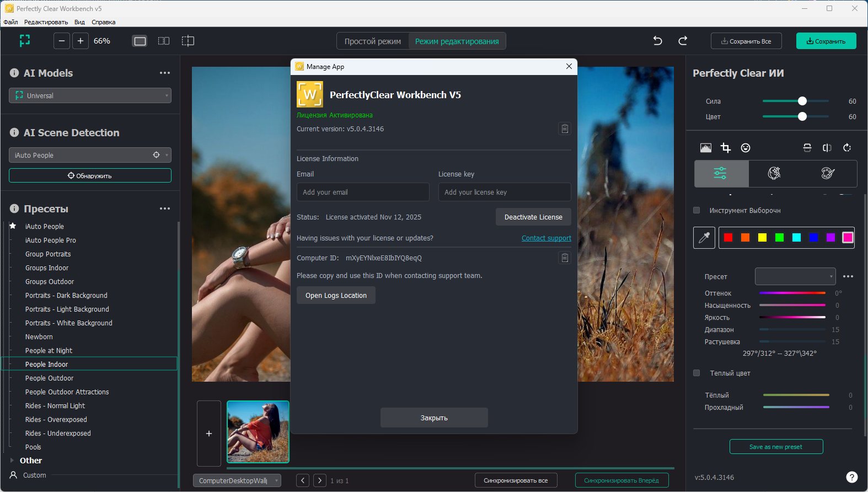Click the redo arrow icon

(x=683, y=41)
